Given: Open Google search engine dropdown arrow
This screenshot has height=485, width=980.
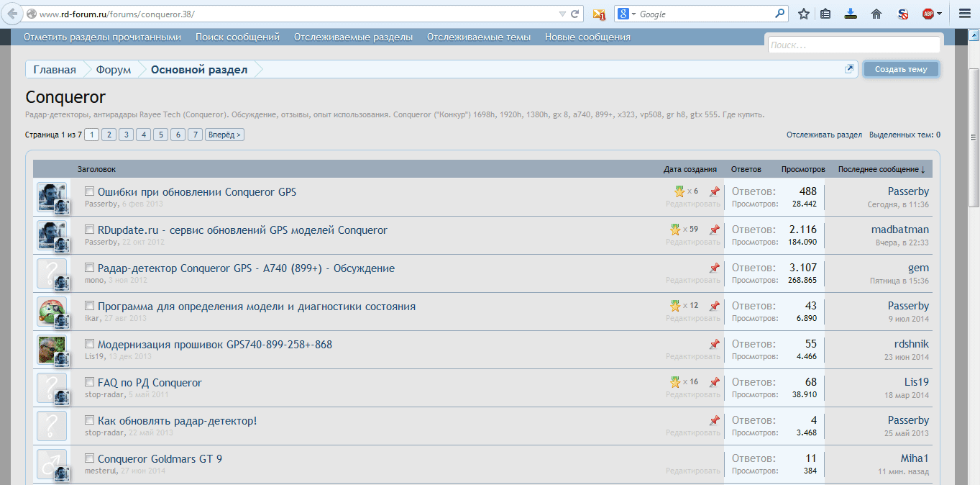Looking at the screenshot, I should click(634, 14).
